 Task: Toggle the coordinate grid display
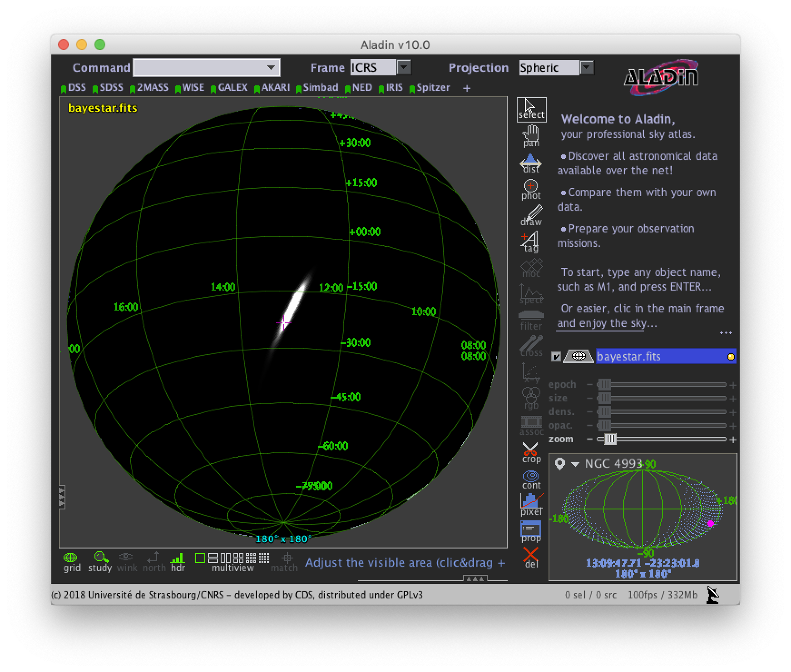pos(71,562)
